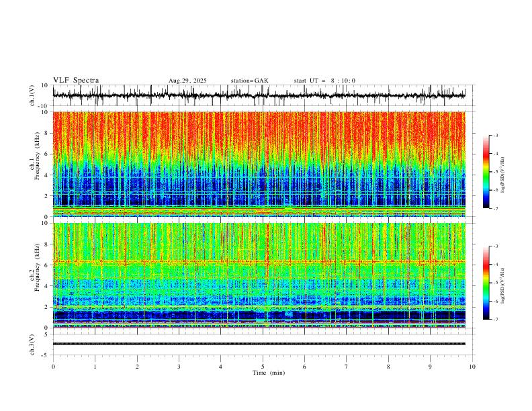Click the "6" kHz tick on ch.2 frequency axis

coord(47,265)
